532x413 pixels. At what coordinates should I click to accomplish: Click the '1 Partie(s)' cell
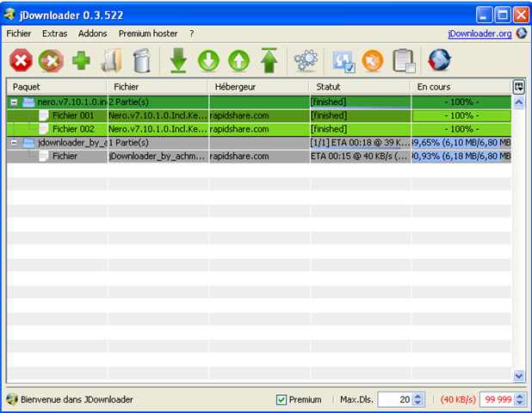point(158,143)
